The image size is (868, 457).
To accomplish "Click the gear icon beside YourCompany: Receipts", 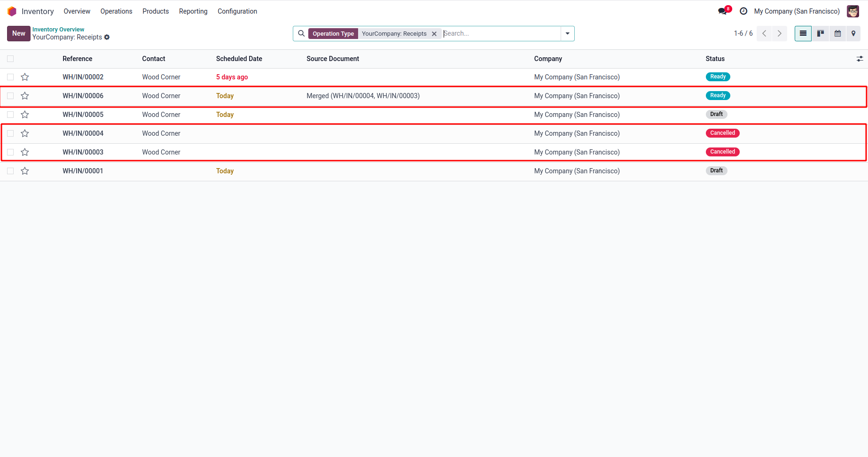I will click(107, 37).
